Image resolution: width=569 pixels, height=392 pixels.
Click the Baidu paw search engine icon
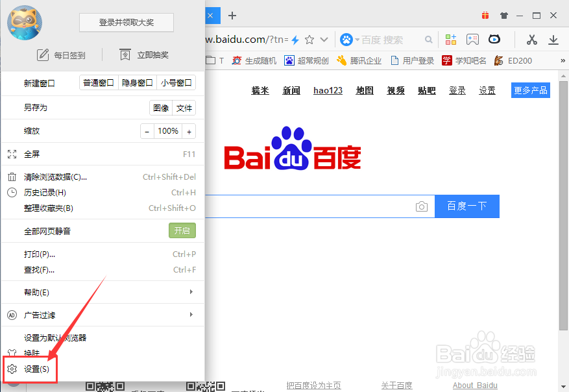pos(346,39)
